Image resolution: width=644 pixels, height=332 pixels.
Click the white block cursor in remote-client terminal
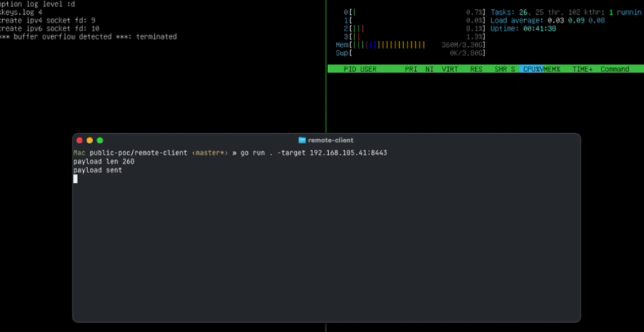pyautogui.click(x=75, y=179)
